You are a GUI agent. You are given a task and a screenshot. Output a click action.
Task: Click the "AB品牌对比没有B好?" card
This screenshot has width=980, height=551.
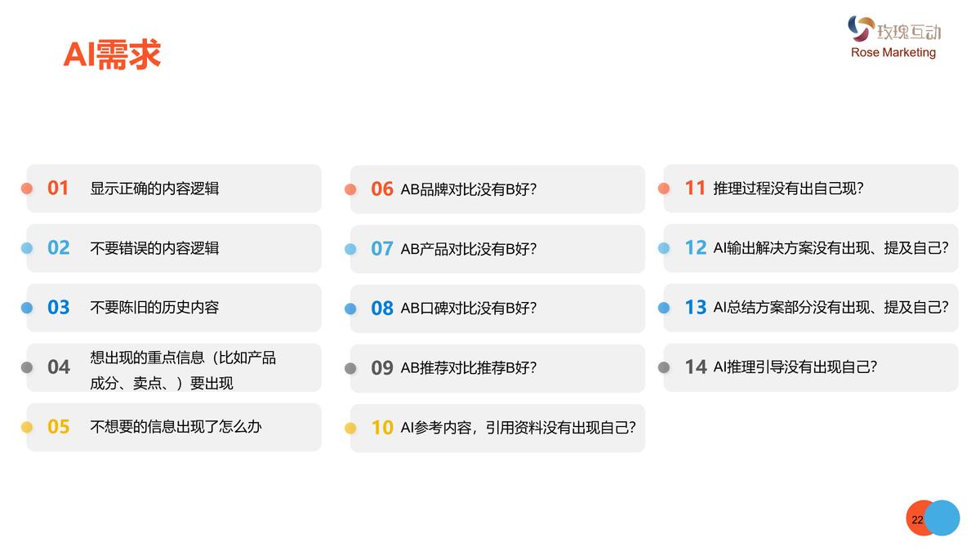[497, 189]
